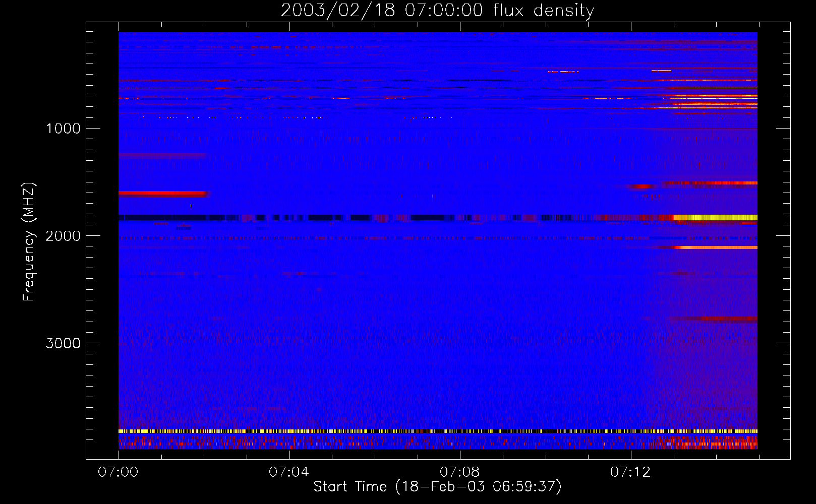Click the 3000 frequency tick label

point(63,343)
